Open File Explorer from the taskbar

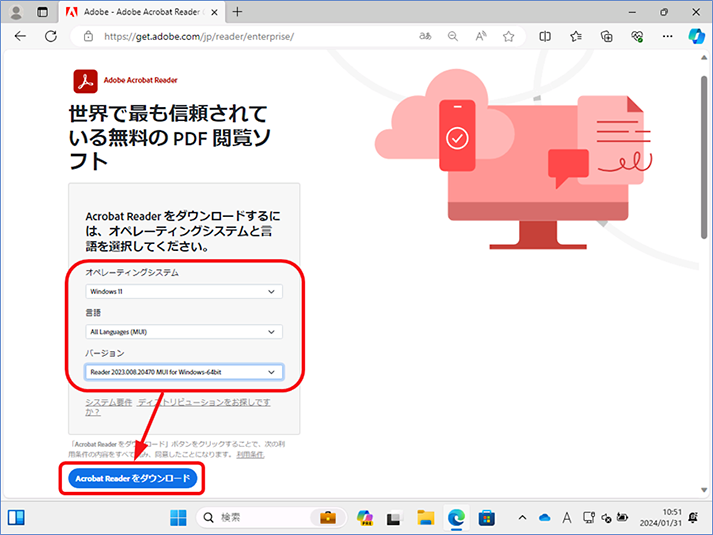[x=426, y=518]
